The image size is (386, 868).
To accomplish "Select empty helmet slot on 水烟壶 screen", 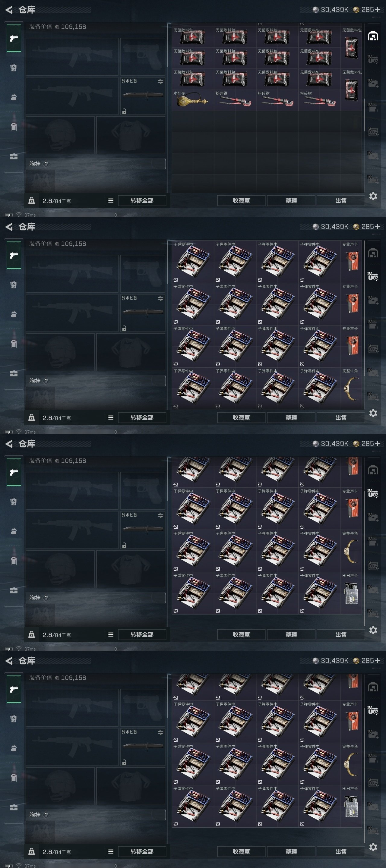I will point(60,135).
